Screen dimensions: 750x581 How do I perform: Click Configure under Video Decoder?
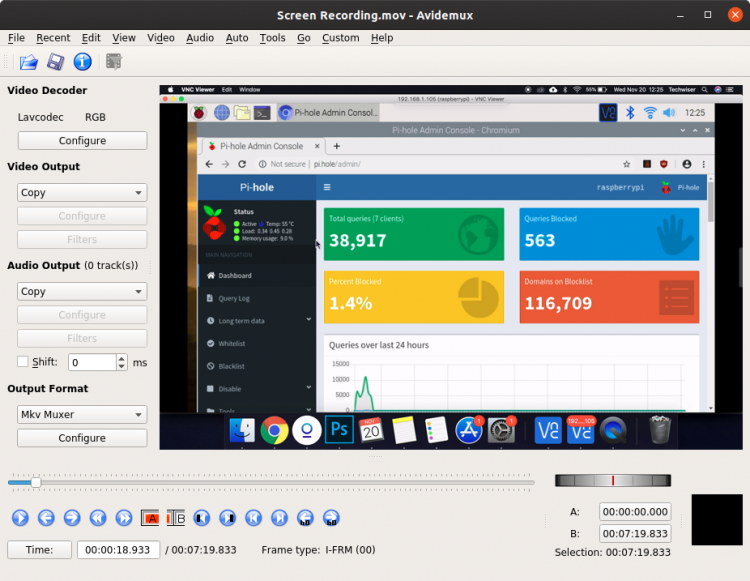(x=82, y=141)
